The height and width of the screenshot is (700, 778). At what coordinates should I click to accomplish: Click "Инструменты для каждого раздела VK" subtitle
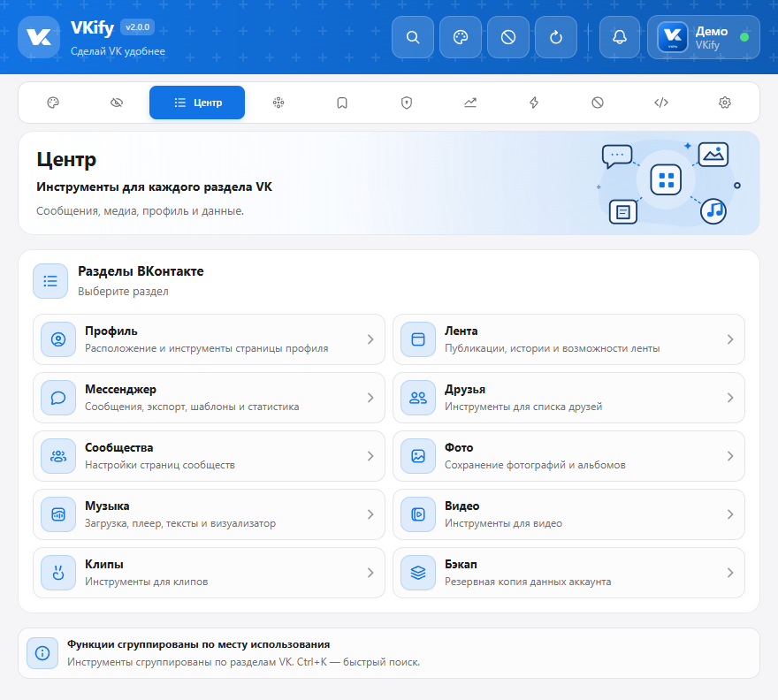click(x=155, y=187)
